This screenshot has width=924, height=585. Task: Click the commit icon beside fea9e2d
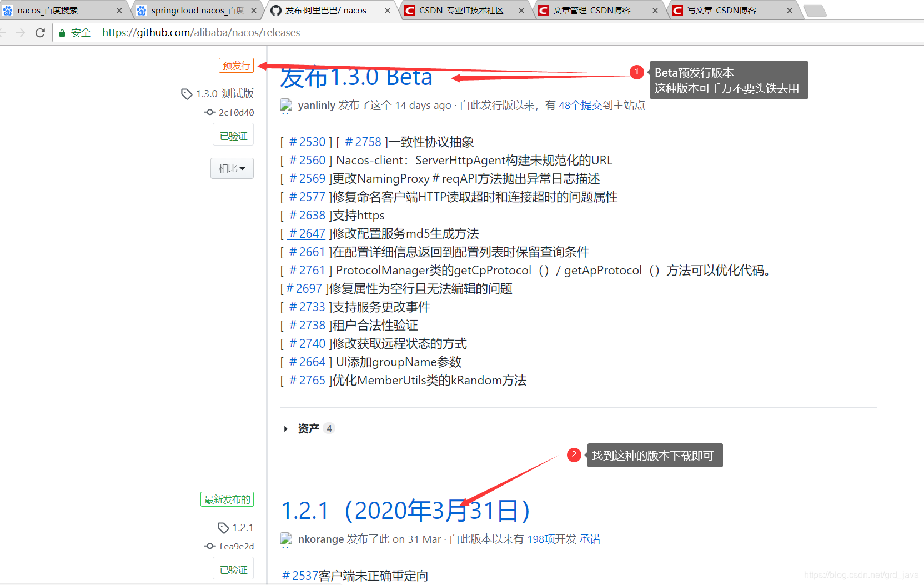[x=210, y=546]
